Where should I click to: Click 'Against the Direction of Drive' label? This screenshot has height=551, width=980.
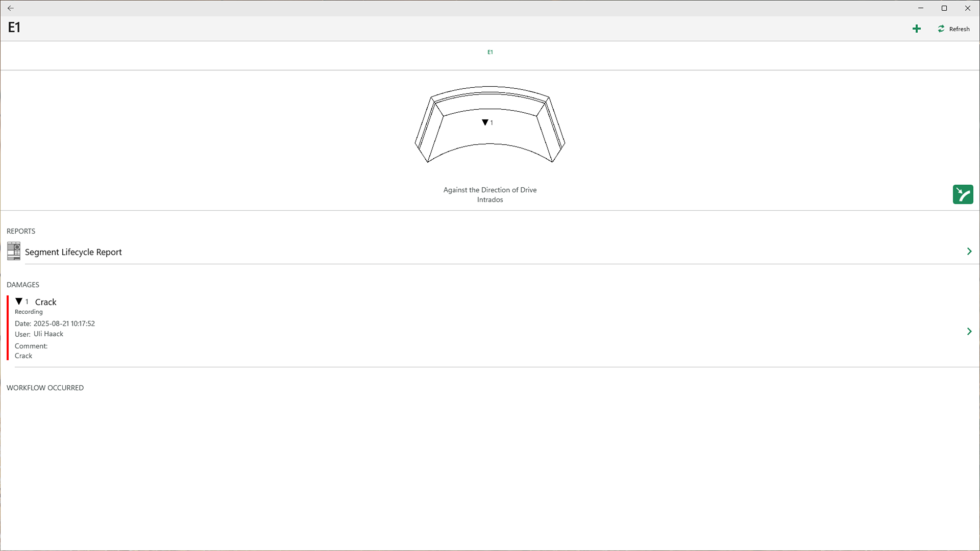pos(490,190)
